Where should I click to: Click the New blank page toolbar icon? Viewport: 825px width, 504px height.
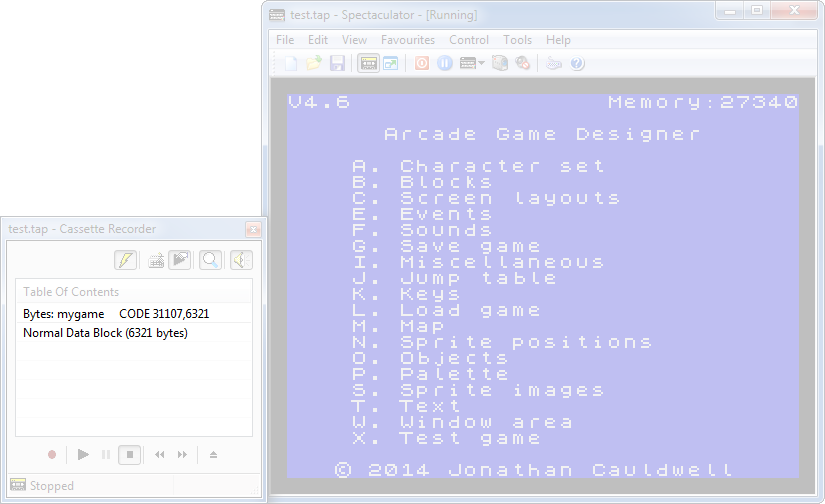[x=291, y=64]
